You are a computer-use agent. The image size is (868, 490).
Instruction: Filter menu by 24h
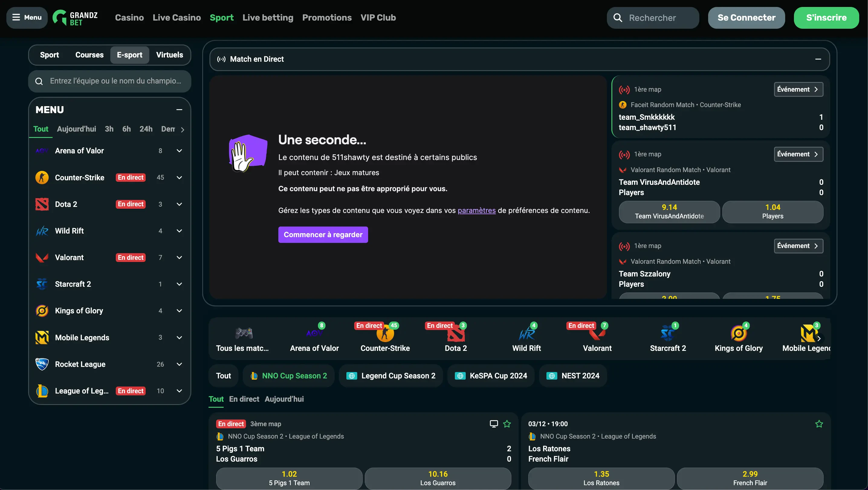point(146,129)
